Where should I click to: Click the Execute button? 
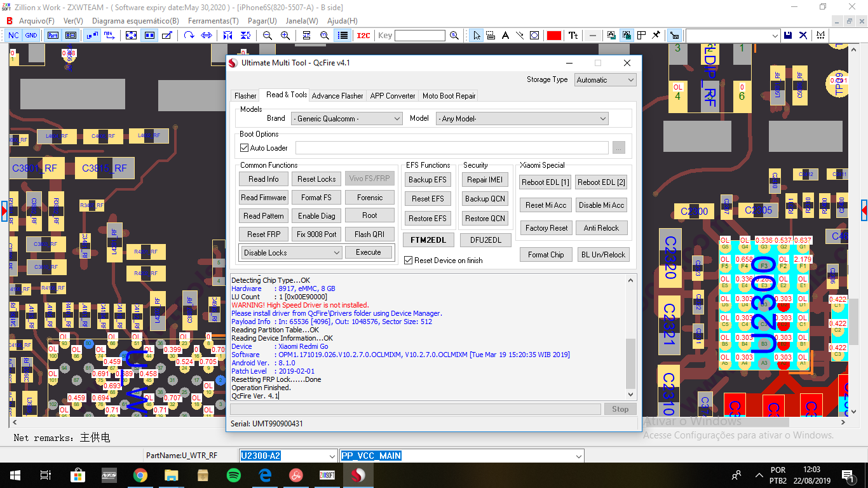tap(369, 253)
